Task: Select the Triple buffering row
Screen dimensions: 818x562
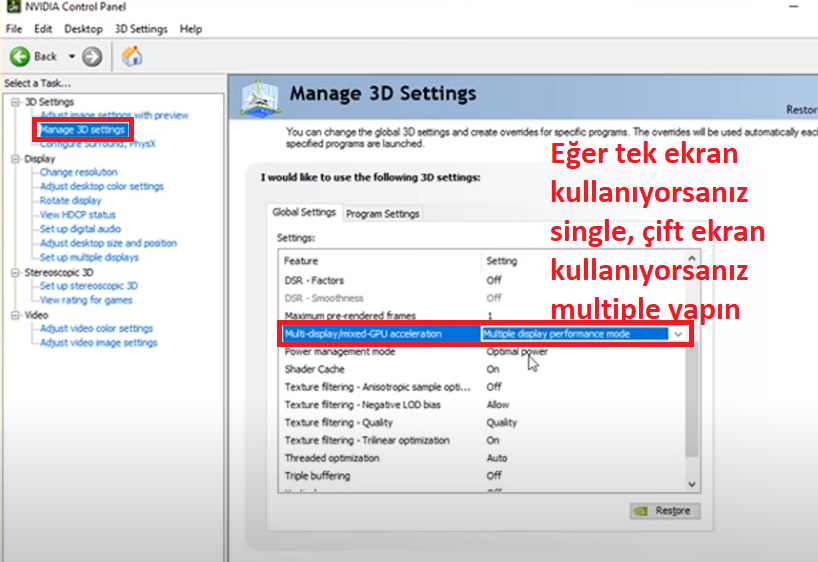Action: pyautogui.click(x=483, y=476)
